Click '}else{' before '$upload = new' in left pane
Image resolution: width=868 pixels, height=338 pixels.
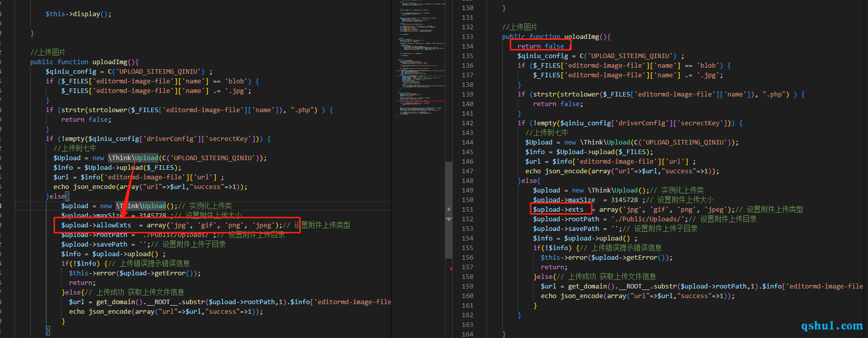coord(57,196)
